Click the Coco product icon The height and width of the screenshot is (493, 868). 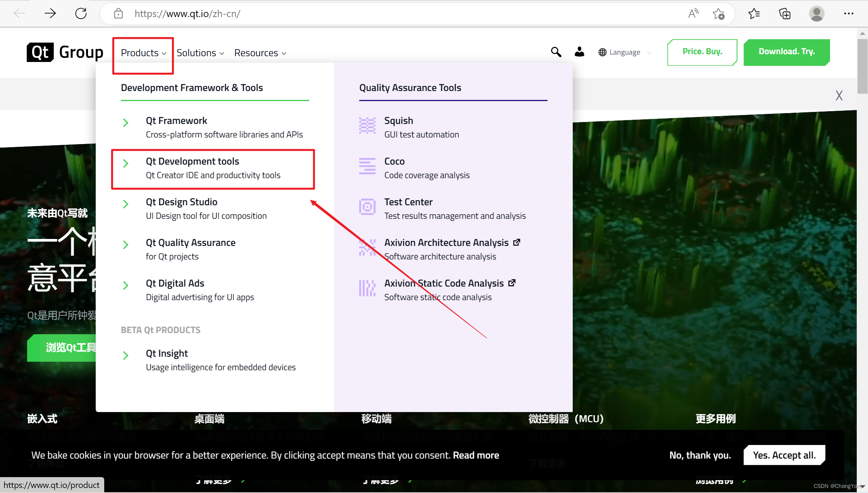click(367, 166)
